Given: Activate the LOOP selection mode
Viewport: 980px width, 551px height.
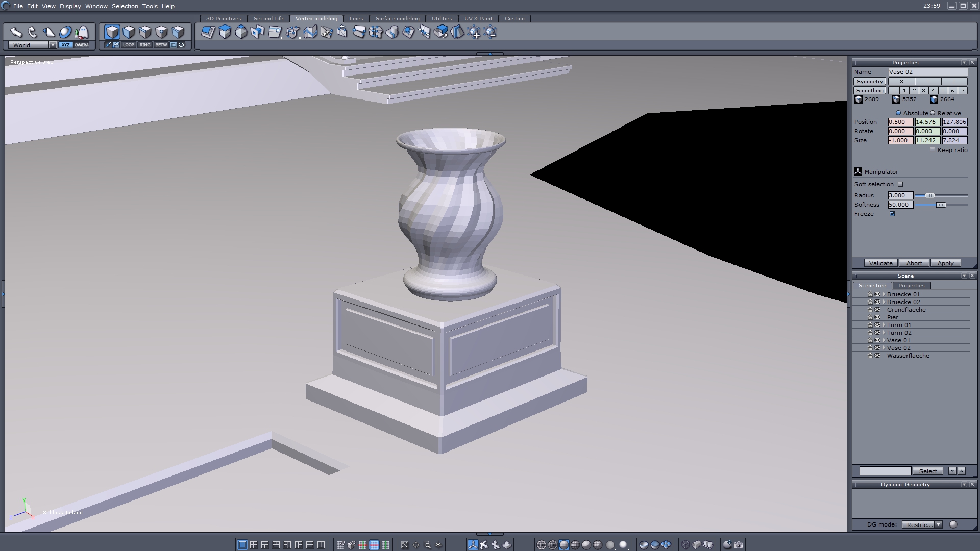Looking at the screenshot, I should [128, 45].
